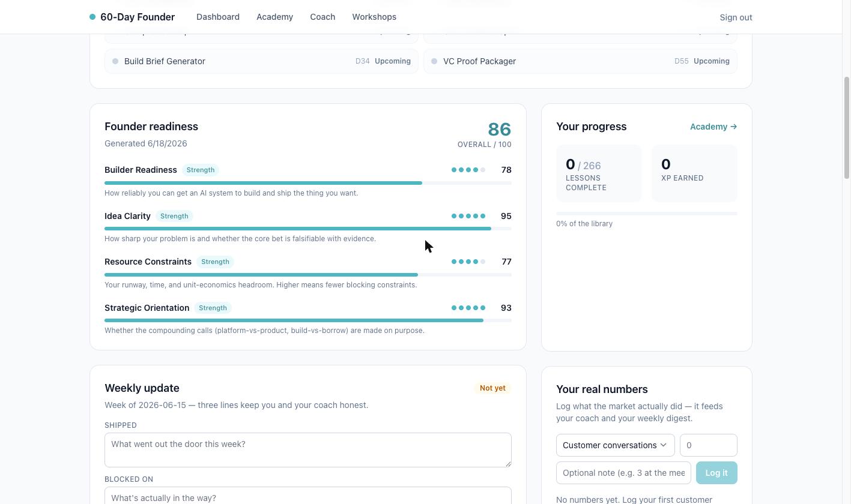Click the Founder readiness heading
This screenshot has width=851, height=504.
151,127
